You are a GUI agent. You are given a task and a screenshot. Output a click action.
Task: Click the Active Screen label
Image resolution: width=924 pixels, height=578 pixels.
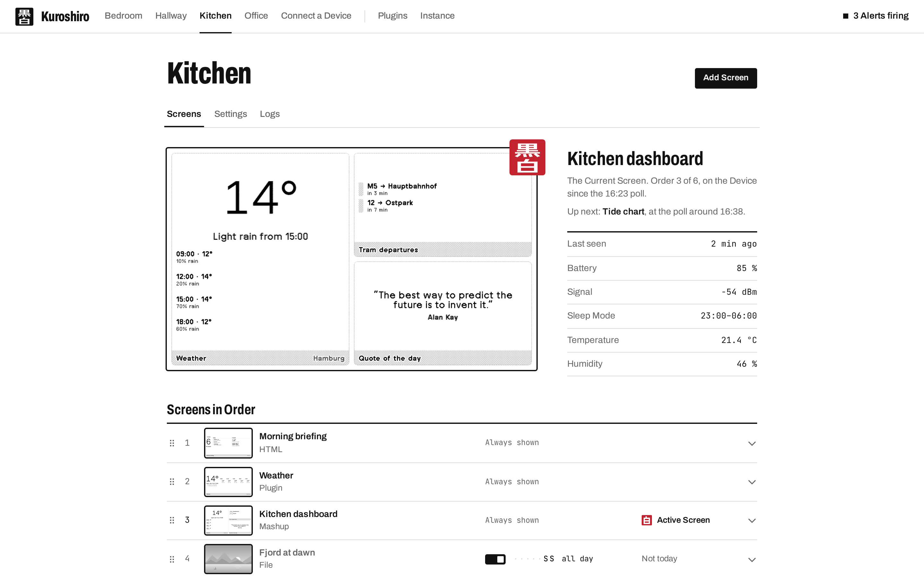click(x=683, y=520)
